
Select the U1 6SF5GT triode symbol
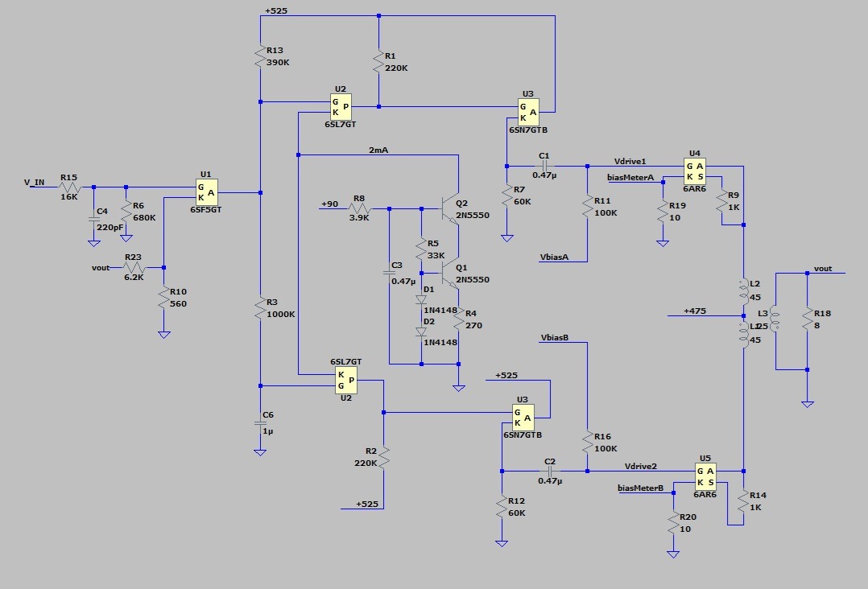point(206,192)
